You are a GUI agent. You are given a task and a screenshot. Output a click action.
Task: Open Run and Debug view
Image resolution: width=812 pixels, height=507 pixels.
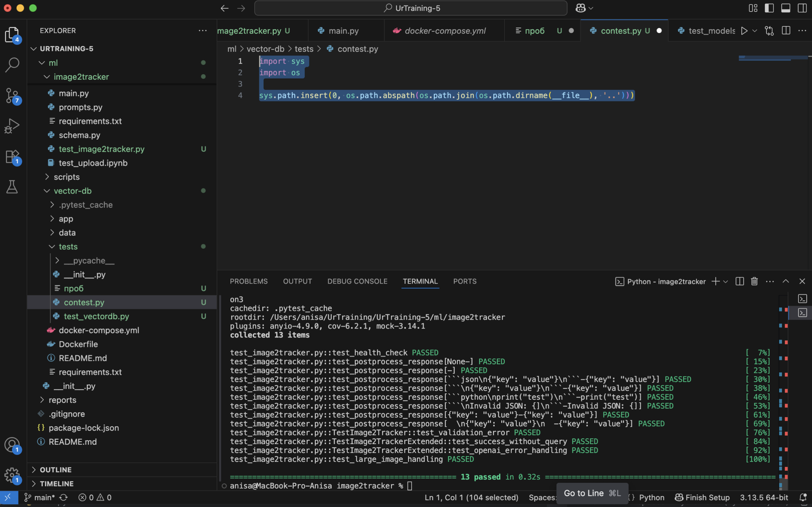click(x=12, y=126)
